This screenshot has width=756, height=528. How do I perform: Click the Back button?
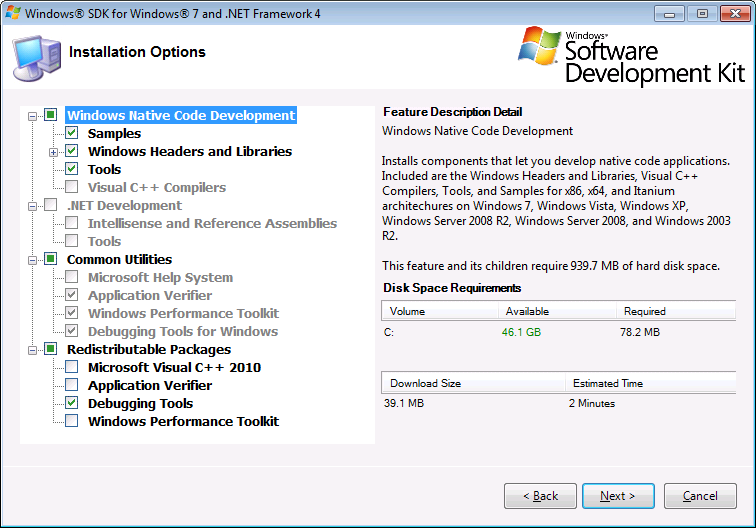tap(540, 496)
